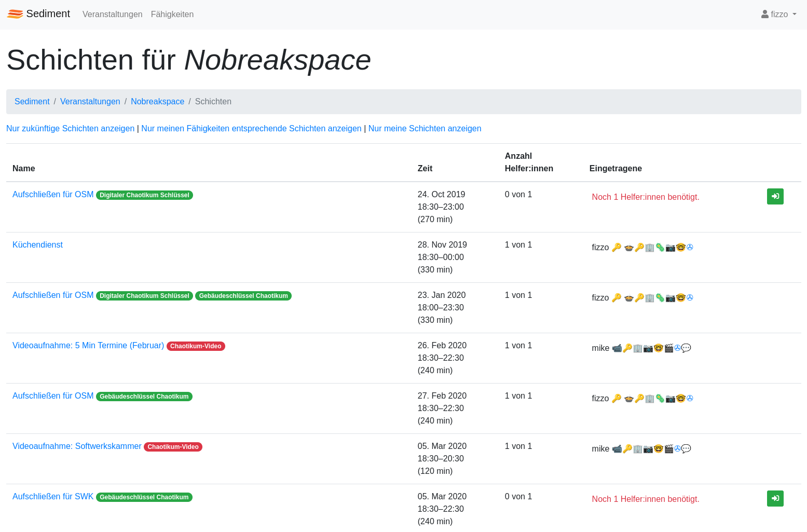The width and height of the screenshot is (807, 532).
Task: Sign up for Aufschließen für SWK shift
Action: pyautogui.click(x=775, y=498)
